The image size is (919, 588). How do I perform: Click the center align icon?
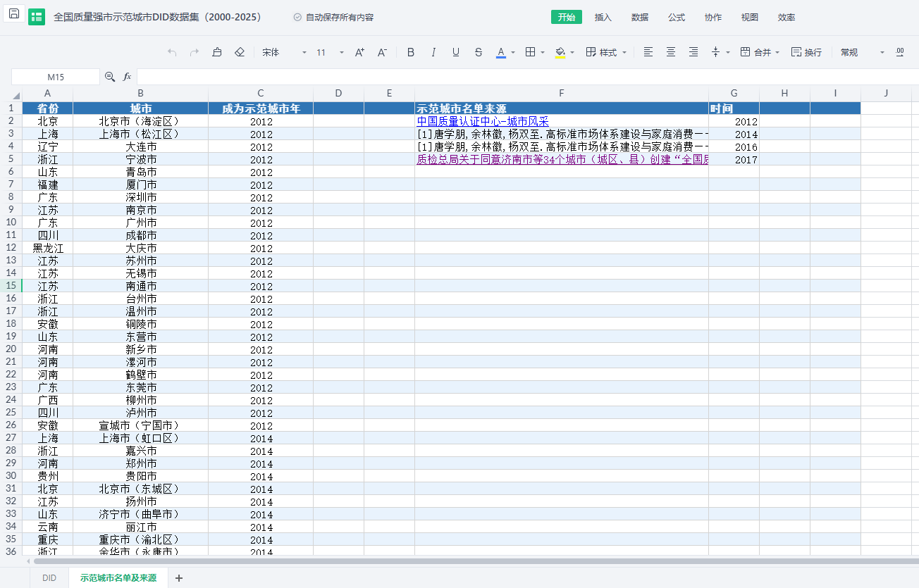tap(671, 52)
